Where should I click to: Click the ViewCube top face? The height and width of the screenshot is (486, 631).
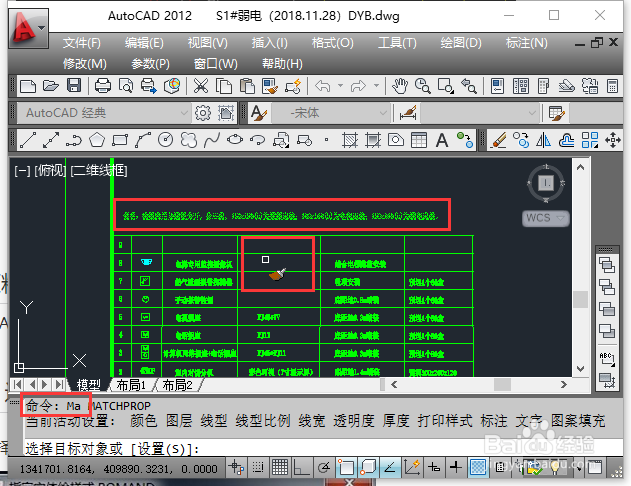coord(546,183)
